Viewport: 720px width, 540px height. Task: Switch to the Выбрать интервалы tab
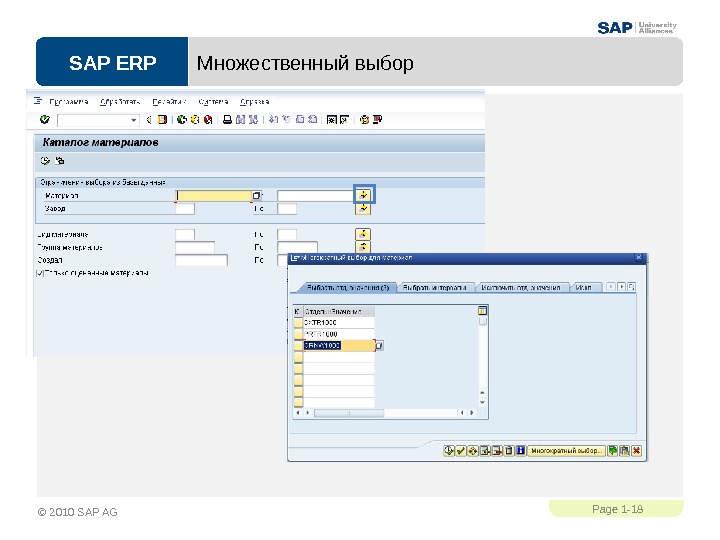click(x=434, y=287)
